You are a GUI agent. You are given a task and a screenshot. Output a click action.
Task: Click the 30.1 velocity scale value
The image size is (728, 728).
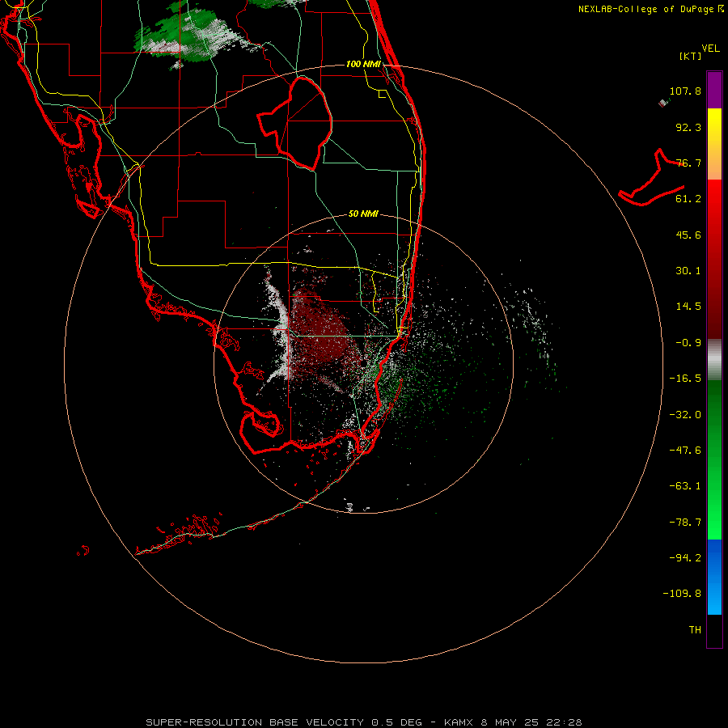[x=688, y=271]
